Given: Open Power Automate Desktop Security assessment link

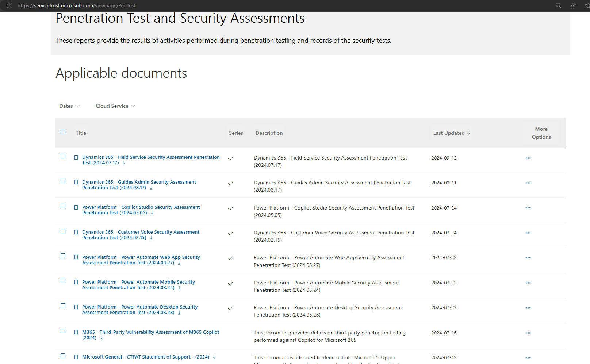Looking at the screenshot, I should pyautogui.click(x=140, y=310).
